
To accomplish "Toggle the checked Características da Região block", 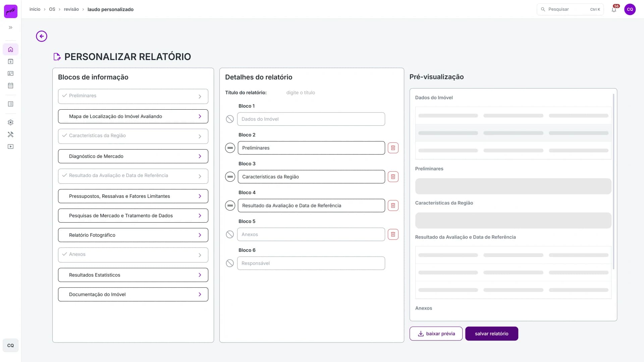I will pos(133,136).
